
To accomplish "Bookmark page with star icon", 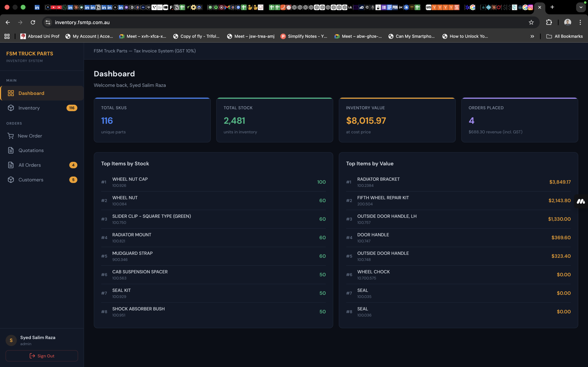I will 531,22.
